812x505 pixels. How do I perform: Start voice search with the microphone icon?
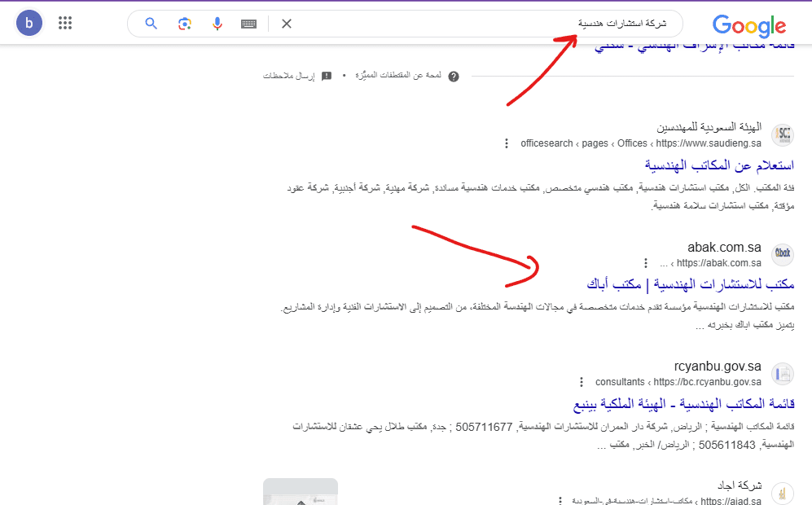(217, 24)
